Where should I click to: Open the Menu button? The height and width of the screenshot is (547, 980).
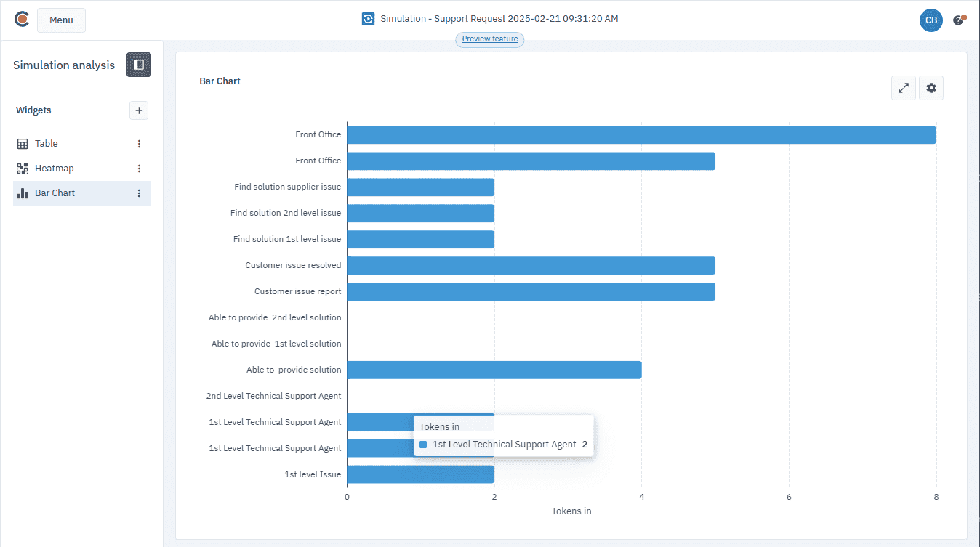[x=61, y=20]
